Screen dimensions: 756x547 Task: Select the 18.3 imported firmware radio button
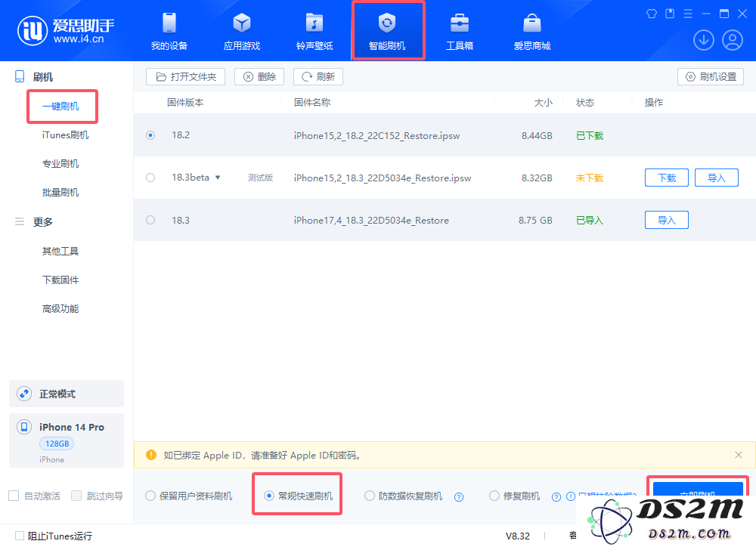150,221
